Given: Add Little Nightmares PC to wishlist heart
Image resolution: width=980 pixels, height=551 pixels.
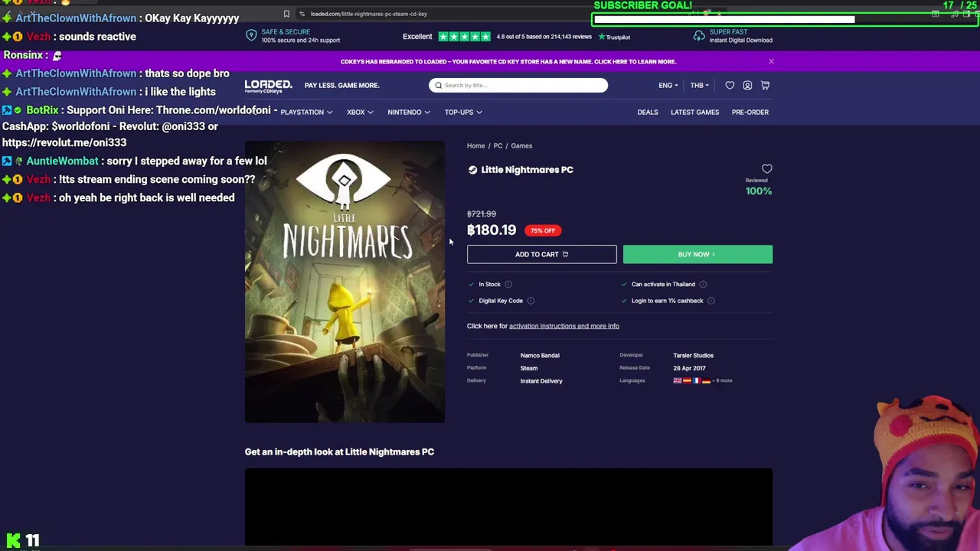Looking at the screenshot, I should pos(766,168).
